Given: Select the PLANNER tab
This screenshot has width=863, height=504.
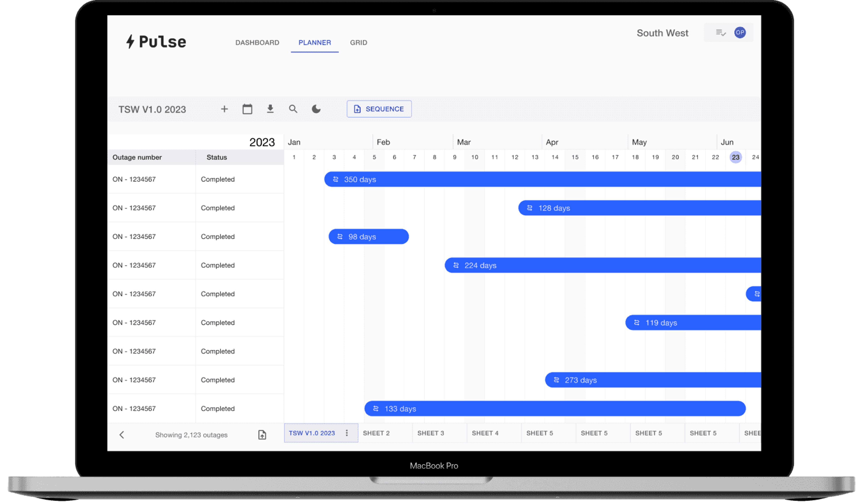Looking at the screenshot, I should click(x=315, y=42).
